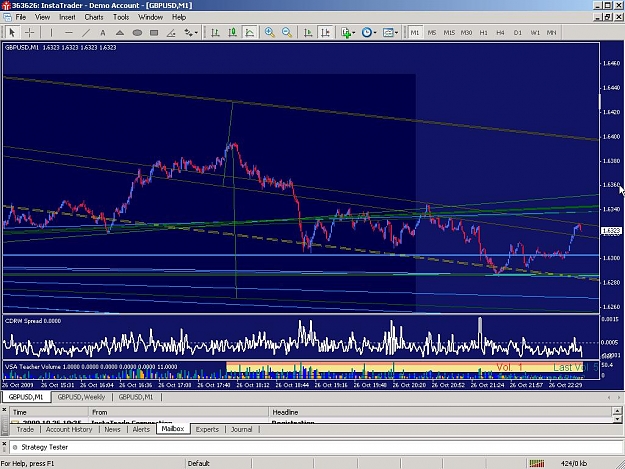Select the crosshair tool
625x469 pixels.
pyautogui.click(x=29, y=32)
